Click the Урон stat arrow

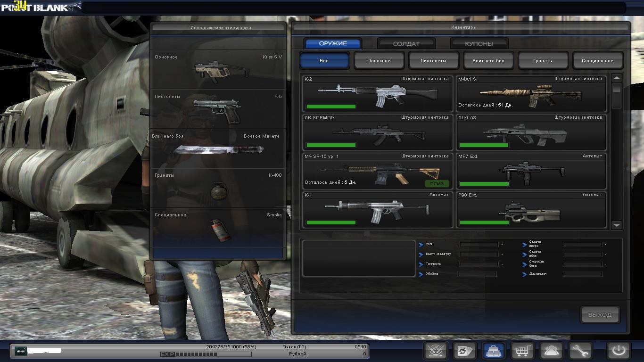coord(421,244)
